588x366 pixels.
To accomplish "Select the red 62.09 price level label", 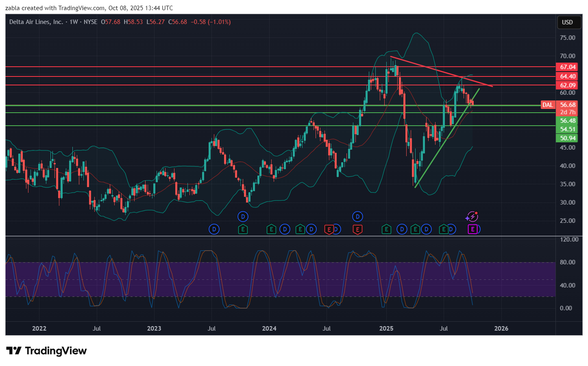I will 568,85.
